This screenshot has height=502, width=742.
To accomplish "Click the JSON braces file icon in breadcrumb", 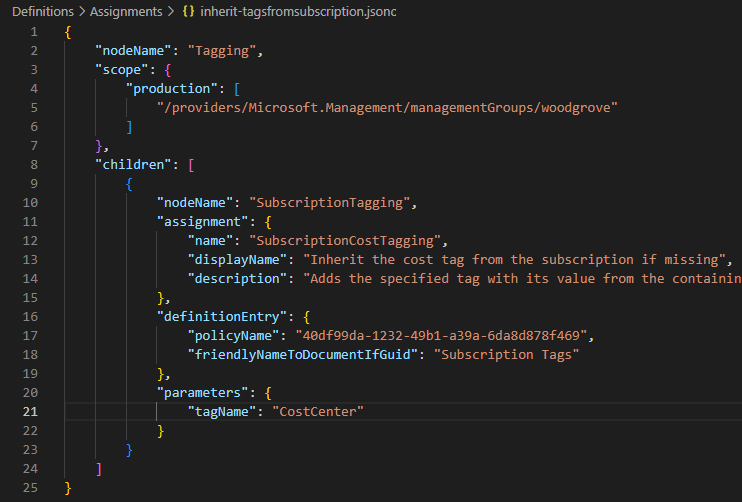I will click(188, 11).
